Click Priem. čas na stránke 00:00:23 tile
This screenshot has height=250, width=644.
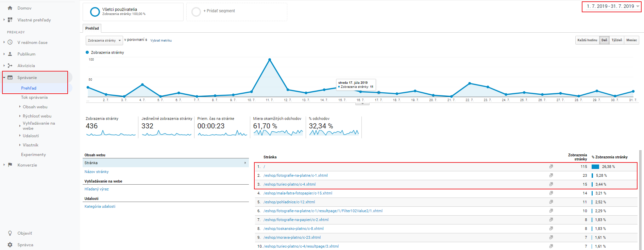(x=222, y=127)
